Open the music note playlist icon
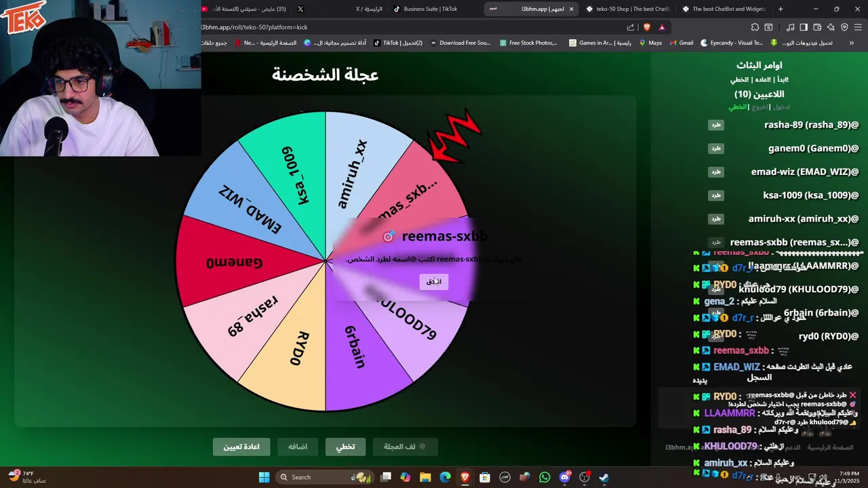This screenshot has width=868, height=488. point(790,27)
